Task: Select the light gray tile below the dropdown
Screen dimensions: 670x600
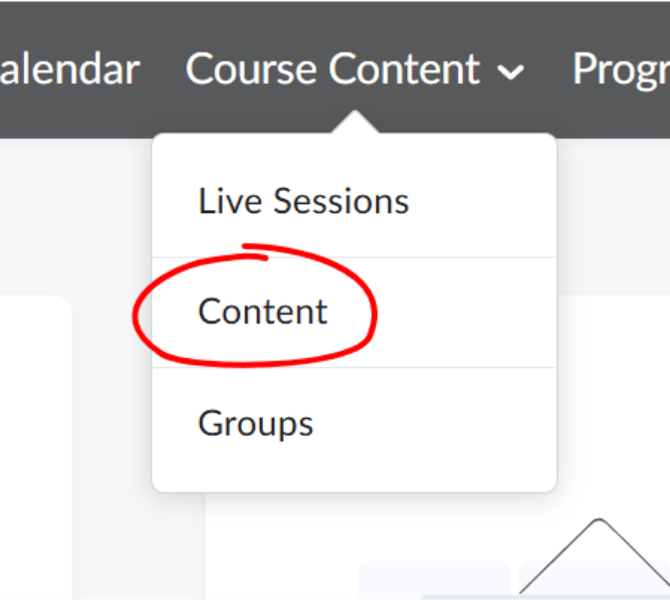Action: pyautogui.click(x=434, y=580)
